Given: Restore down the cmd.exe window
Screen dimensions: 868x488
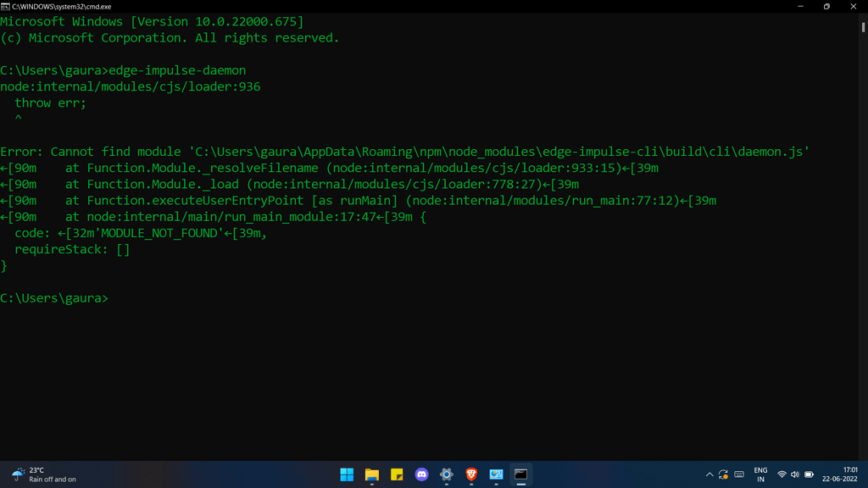Looking at the screenshot, I should click(826, 7).
